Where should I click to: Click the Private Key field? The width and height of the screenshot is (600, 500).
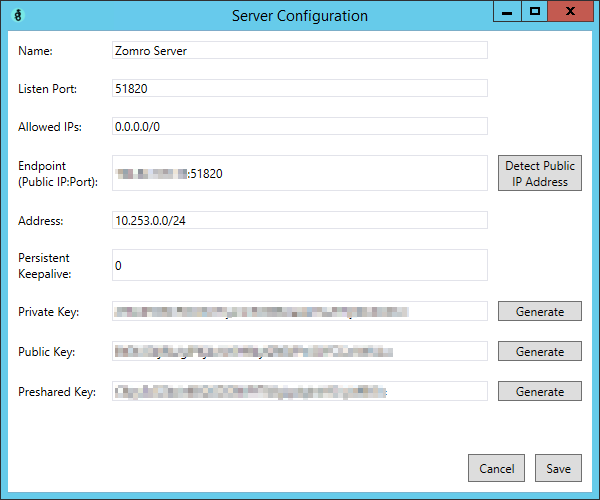[300, 311]
